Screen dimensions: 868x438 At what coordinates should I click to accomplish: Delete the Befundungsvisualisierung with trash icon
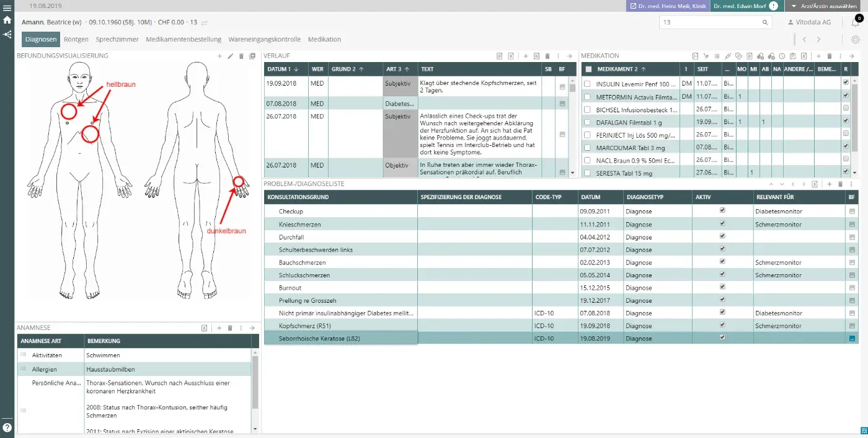coord(241,56)
